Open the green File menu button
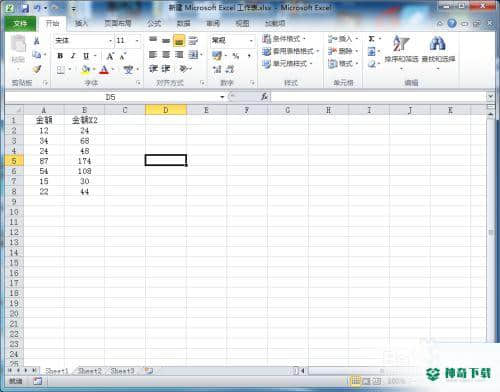500x392 pixels. (20, 23)
